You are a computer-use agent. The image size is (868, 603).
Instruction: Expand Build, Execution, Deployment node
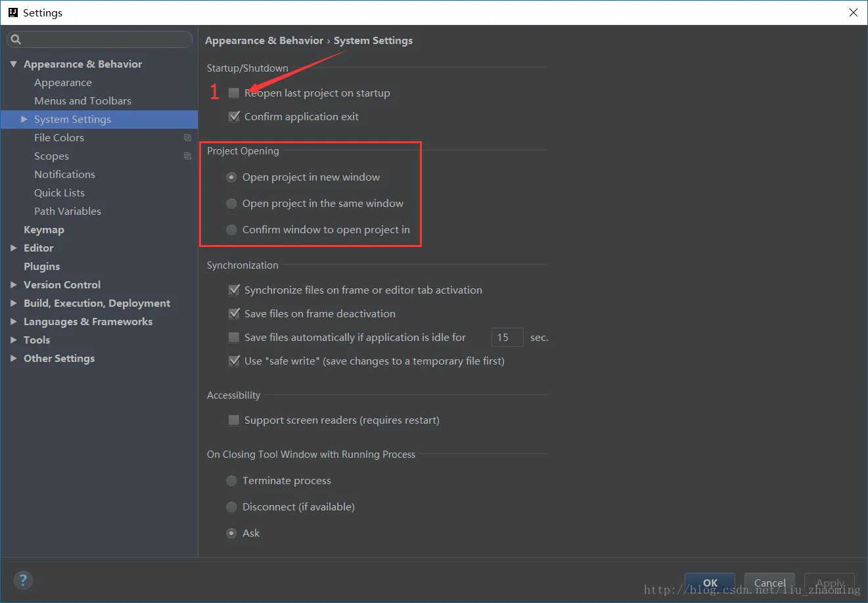pyautogui.click(x=13, y=303)
